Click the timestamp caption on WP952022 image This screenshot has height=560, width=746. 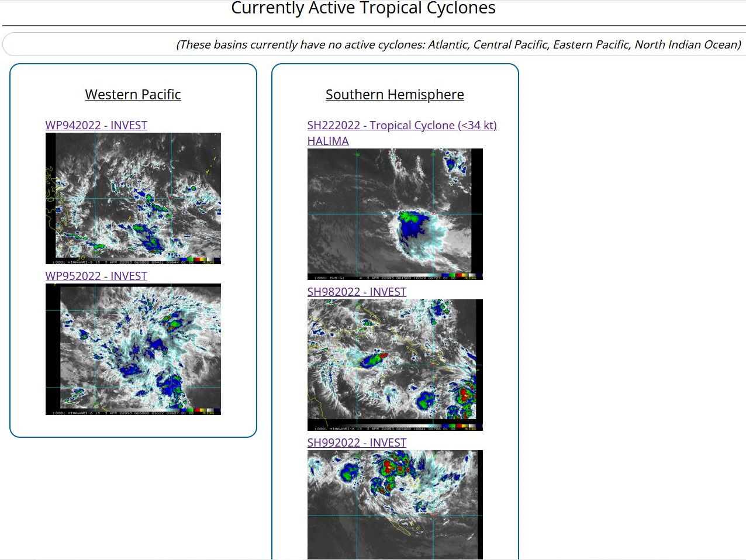click(117, 413)
